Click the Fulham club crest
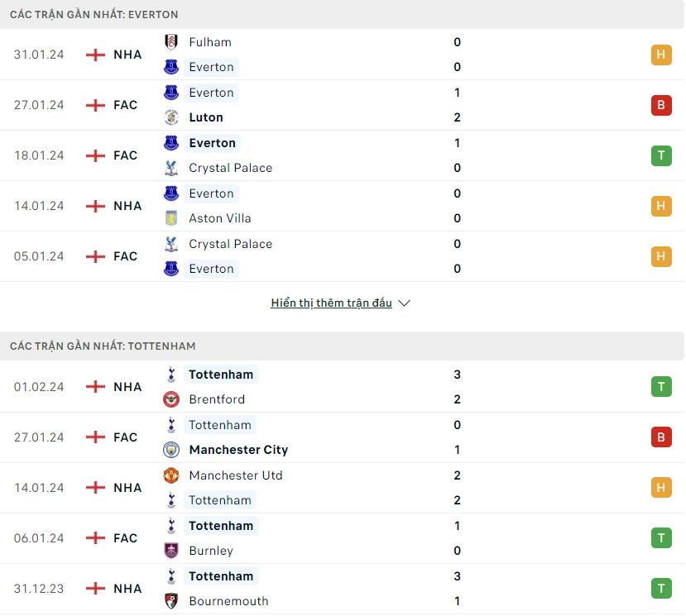The image size is (686, 616). coord(171,42)
